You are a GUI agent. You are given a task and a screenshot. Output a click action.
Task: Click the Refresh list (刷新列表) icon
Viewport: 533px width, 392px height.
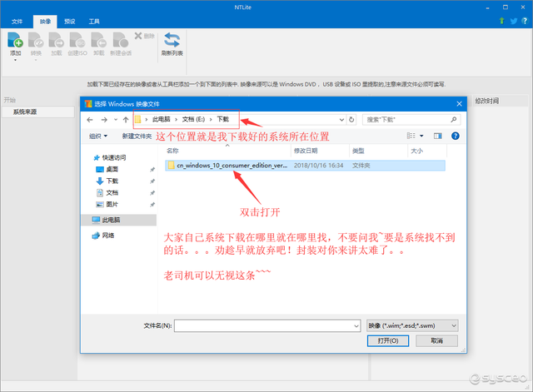click(x=172, y=40)
